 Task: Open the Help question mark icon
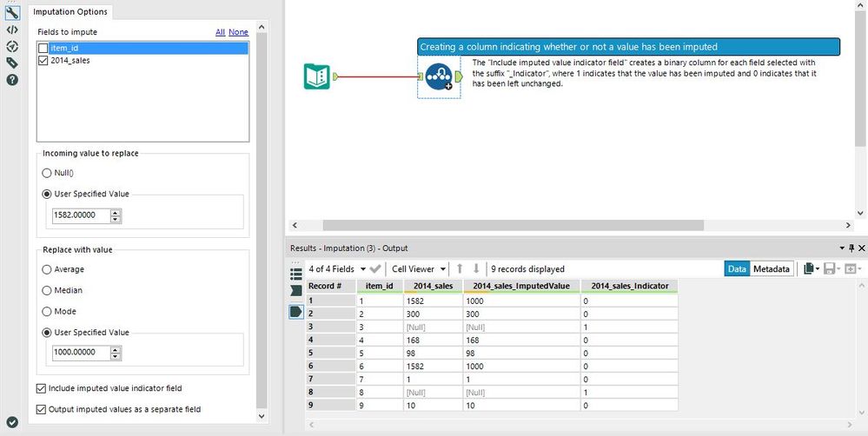pyautogui.click(x=12, y=80)
